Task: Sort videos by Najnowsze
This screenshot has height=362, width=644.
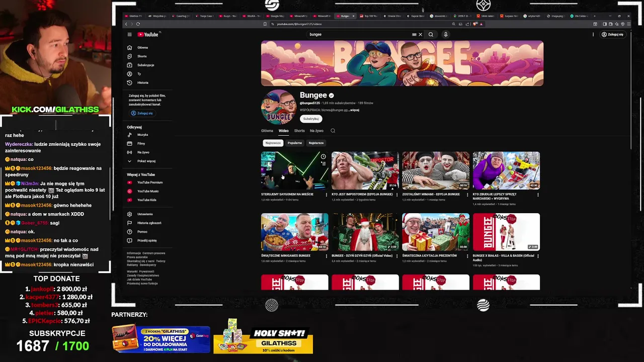Action: click(273, 143)
